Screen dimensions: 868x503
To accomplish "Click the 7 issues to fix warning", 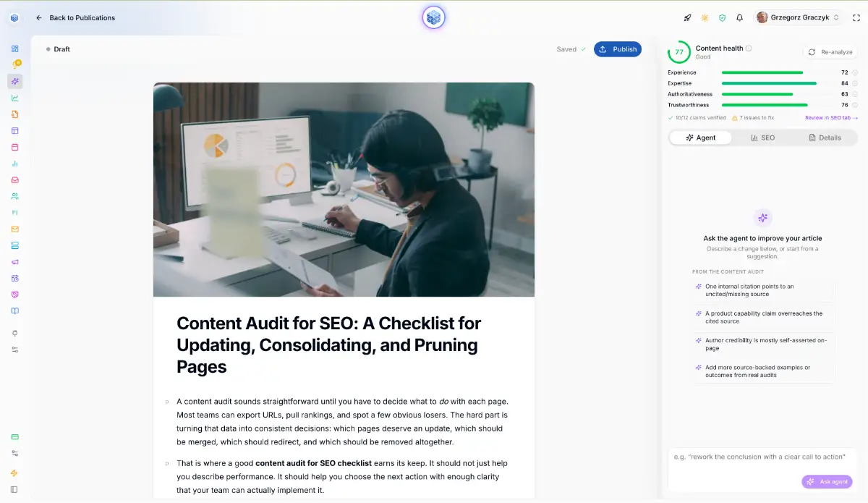I will coord(753,117).
